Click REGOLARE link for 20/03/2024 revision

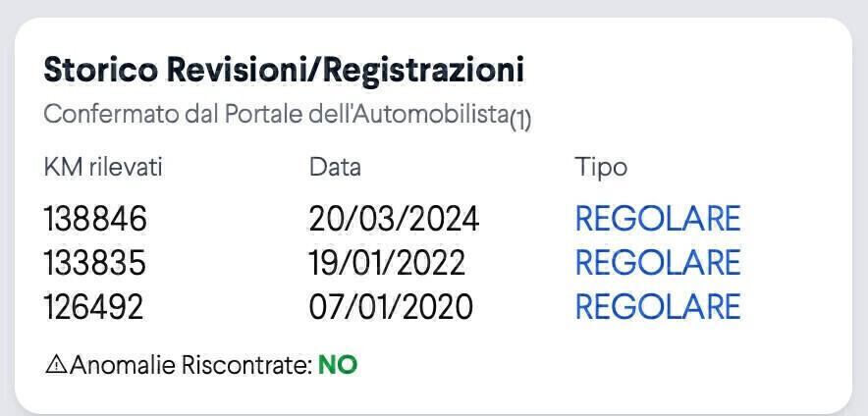pos(657,219)
